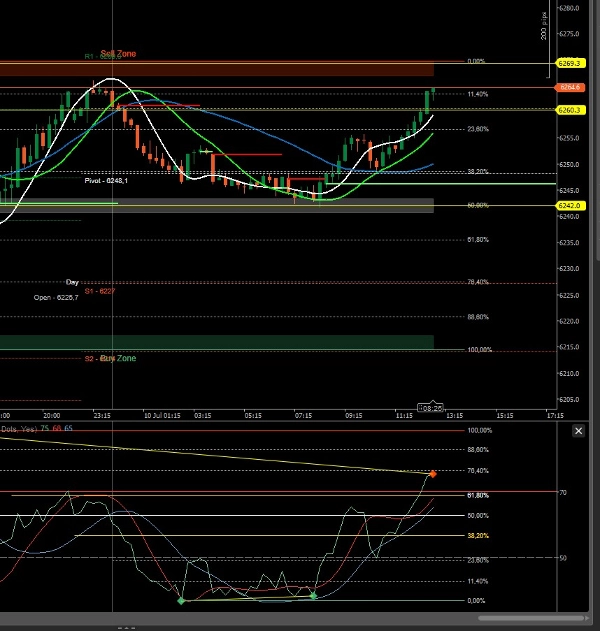Click the Sell Zone label
The image size is (600, 631).
118,53
